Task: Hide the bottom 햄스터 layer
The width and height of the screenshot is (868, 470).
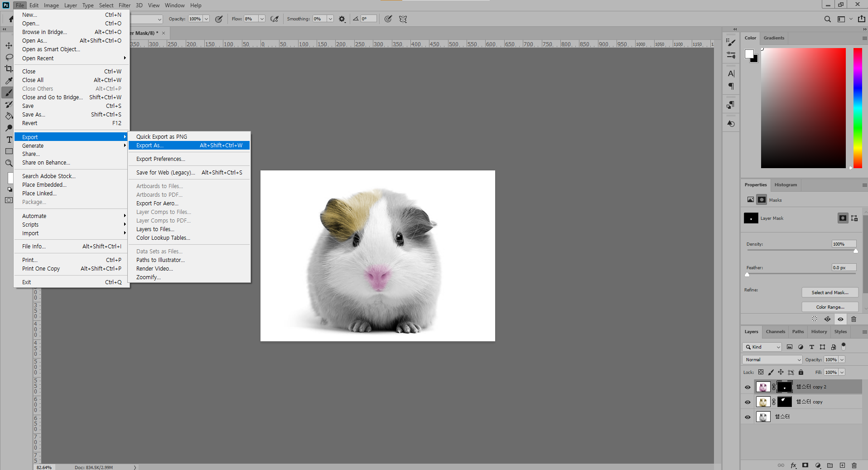Action: (747, 417)
